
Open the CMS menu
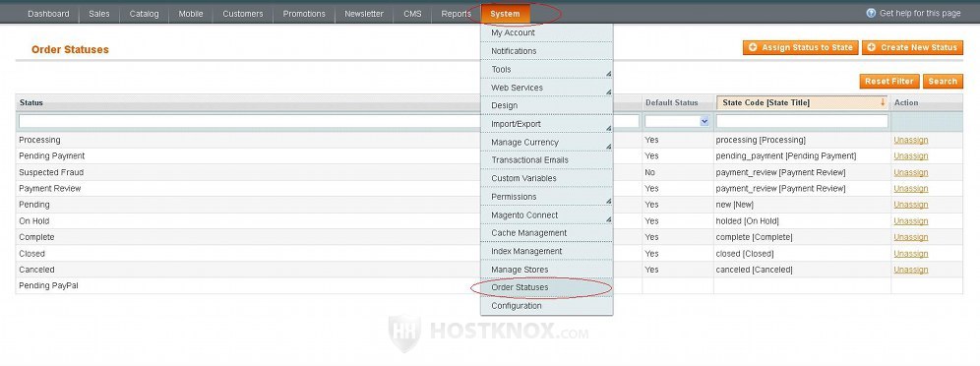point(412,14)
